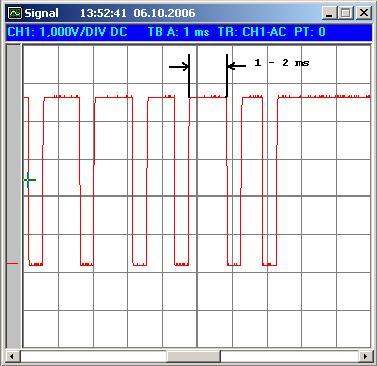Click the Signal window oscilloscope icon

click(15, 13)
